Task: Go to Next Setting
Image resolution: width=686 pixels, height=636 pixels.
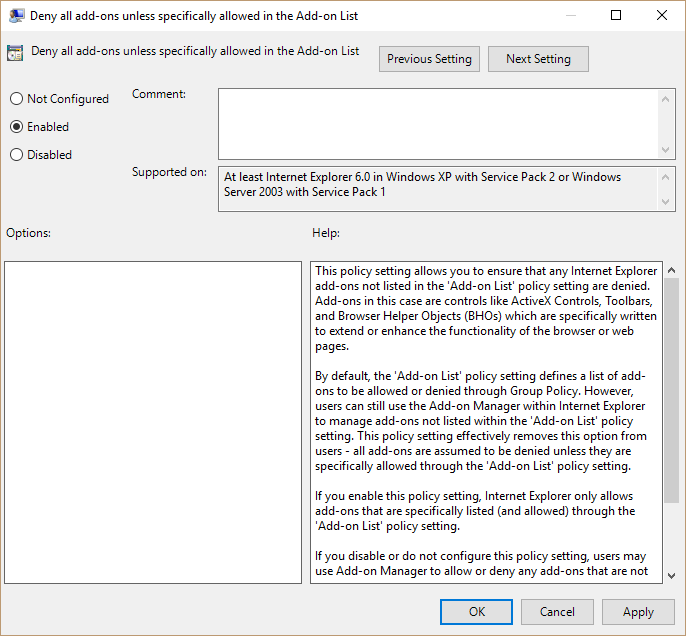Action: [538, 59]
